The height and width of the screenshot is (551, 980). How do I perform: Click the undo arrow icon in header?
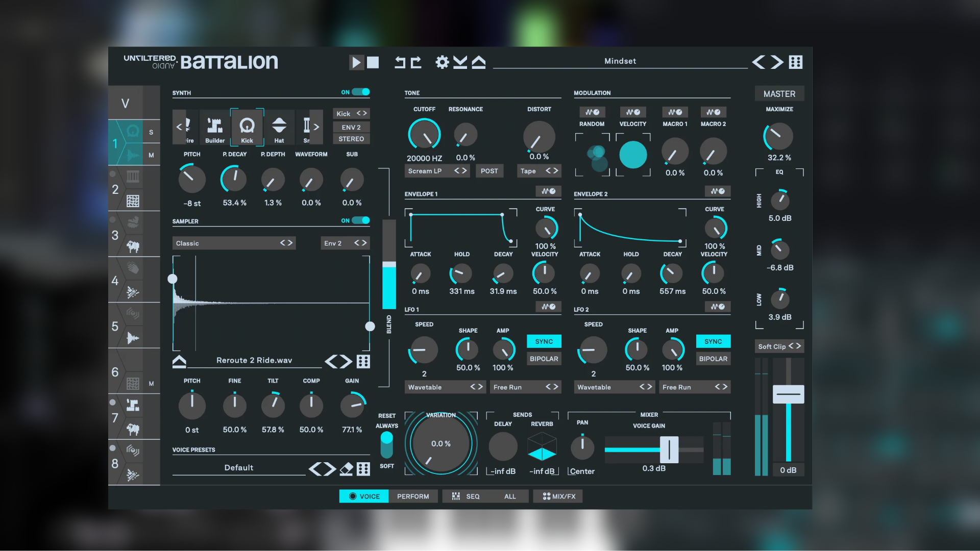tap(400, 62)
